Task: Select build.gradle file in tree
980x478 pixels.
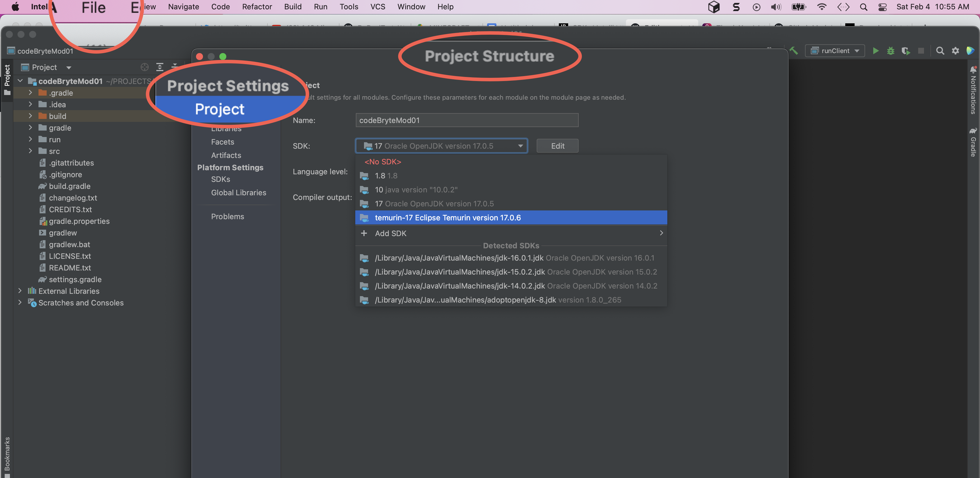Action: [70, 186]
